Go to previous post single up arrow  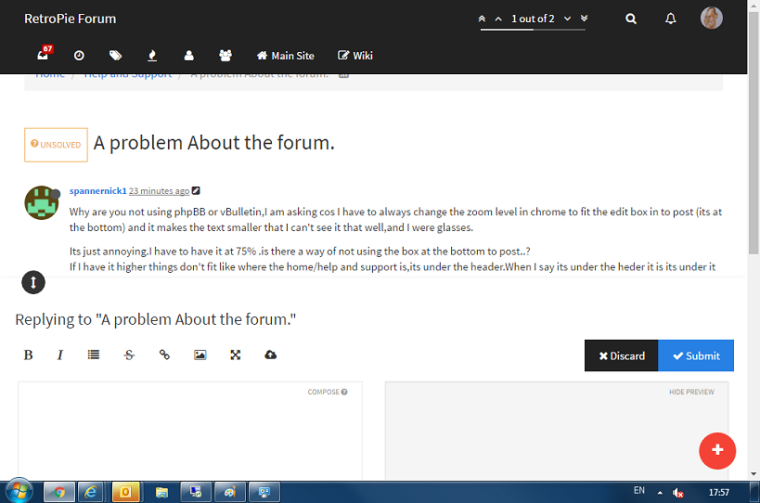(498, 19)
